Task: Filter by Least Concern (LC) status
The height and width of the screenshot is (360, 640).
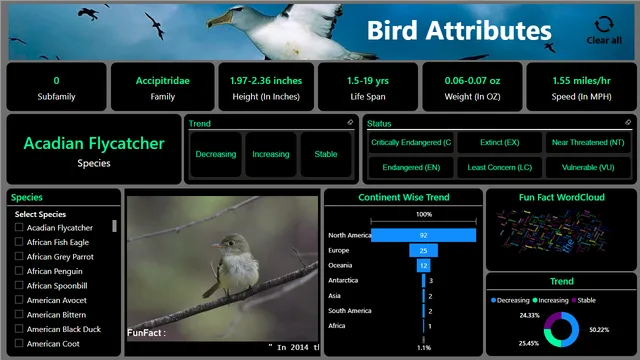Action: 500,167
